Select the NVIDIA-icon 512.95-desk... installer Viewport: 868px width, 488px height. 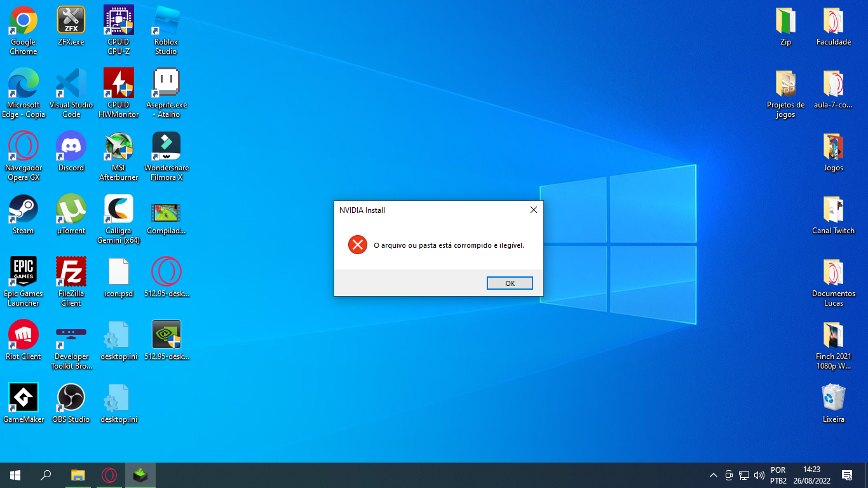coord(166,341)
